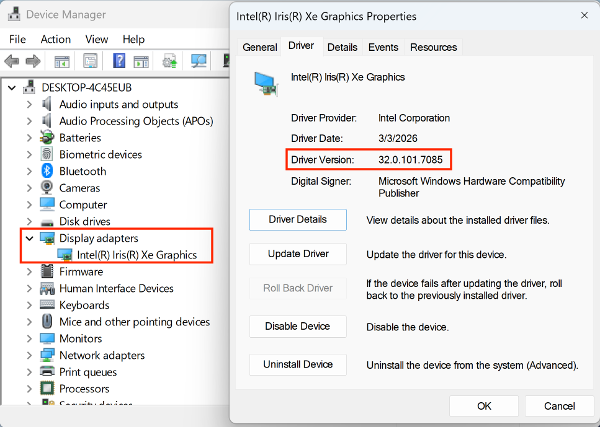Switch to the Details tab
Screen dimensions: 600x428
pyautogui.click(x=342, y=47)
